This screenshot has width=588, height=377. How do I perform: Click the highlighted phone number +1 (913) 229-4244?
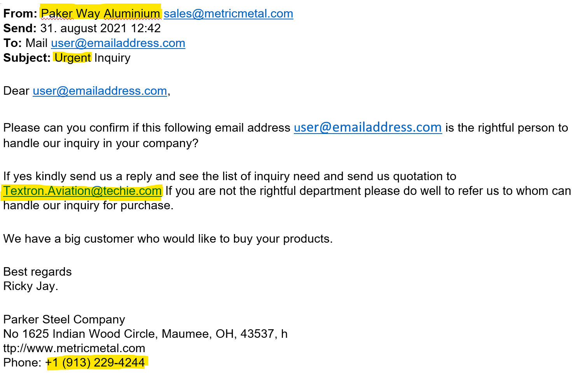(x=95, y=363)
